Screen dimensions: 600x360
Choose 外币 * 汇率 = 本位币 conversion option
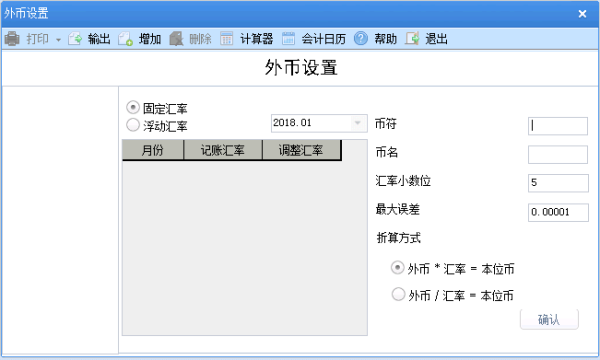click(x=397, y=268)
